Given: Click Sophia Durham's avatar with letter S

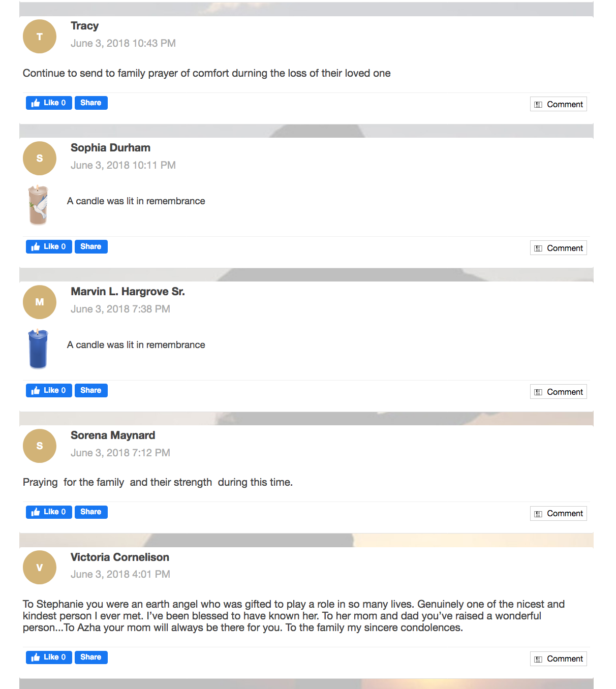Looking at the screenshot, I should pyautogui.click(x=40, y=159).
